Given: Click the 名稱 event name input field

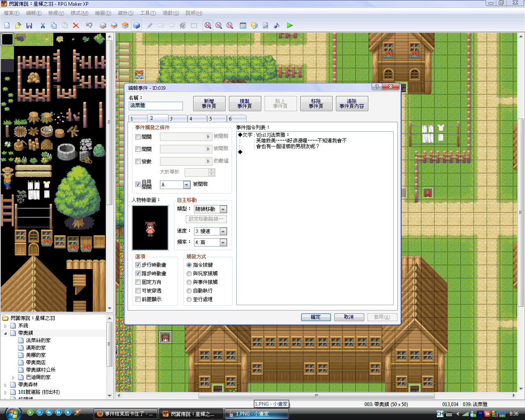Looking at the screenshot, I should [x=156, y=105].
